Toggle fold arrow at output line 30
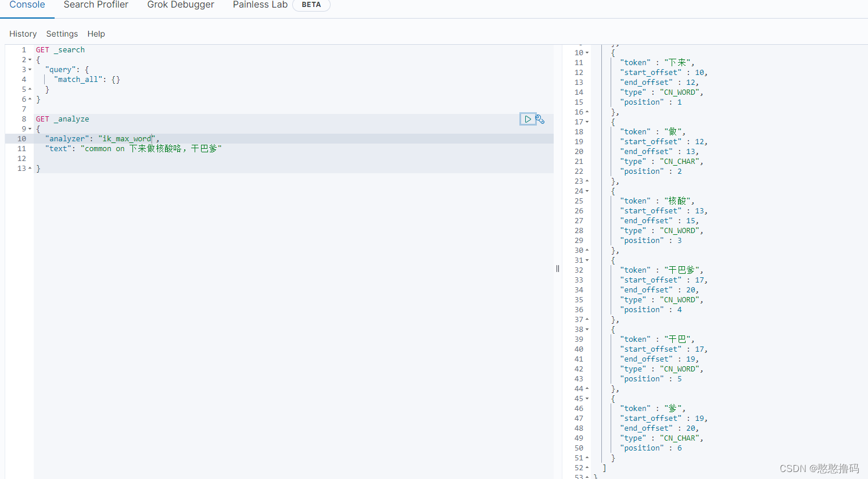 [x=587, y=251]
